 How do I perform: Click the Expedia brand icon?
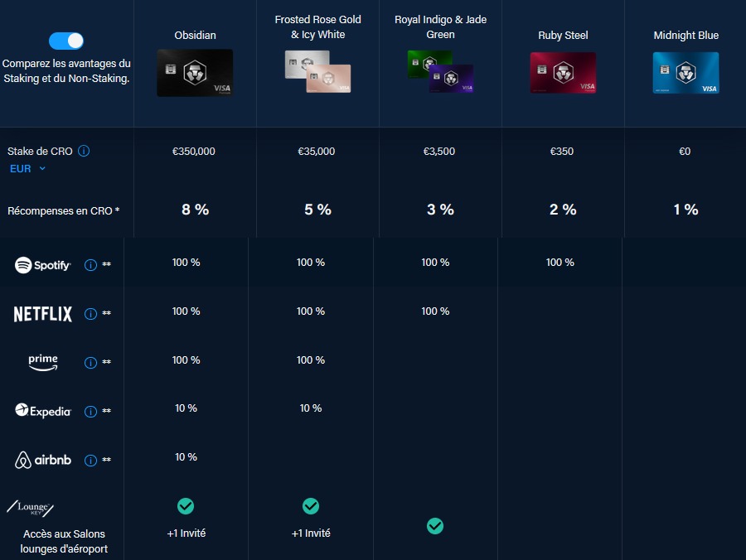[x=42, y=411]
